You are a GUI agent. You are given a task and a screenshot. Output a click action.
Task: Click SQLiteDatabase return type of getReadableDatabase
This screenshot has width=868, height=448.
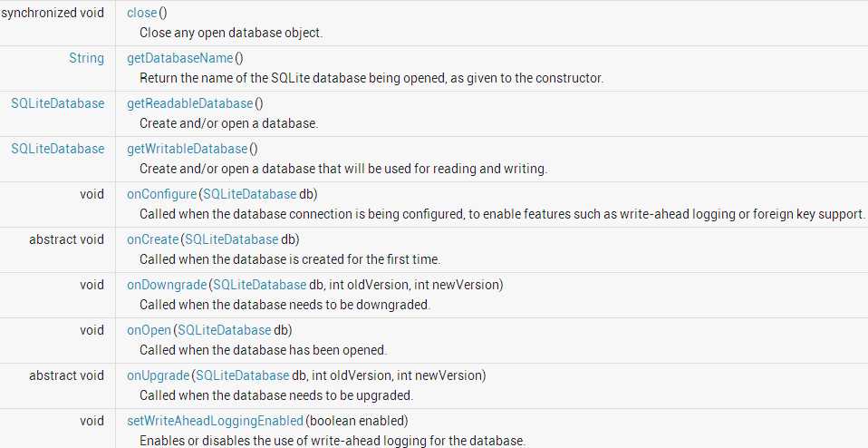[58, 103]
